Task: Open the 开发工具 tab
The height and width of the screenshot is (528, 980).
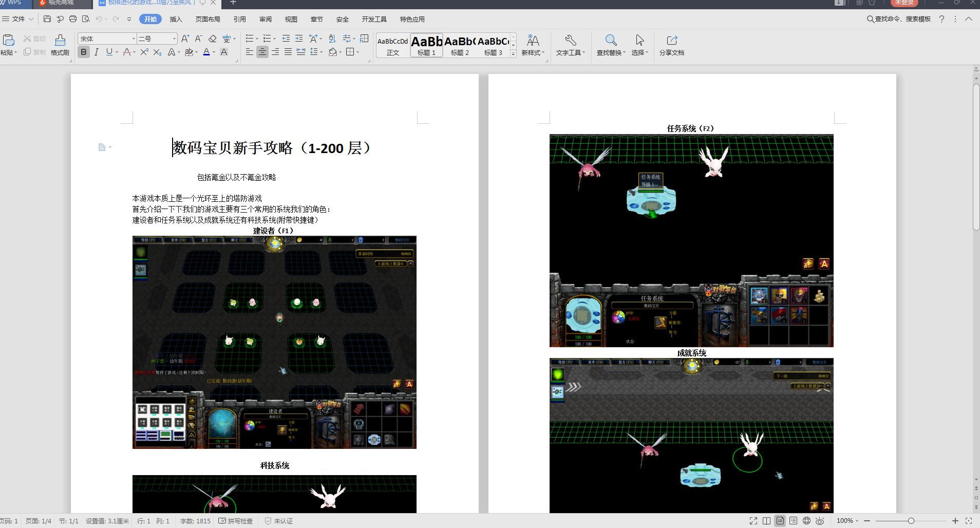Action: tap(374, 19)
